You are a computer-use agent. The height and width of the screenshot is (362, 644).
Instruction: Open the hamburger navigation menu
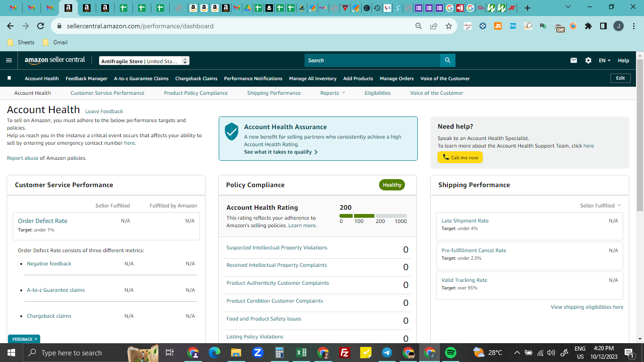tap(9, 60)
